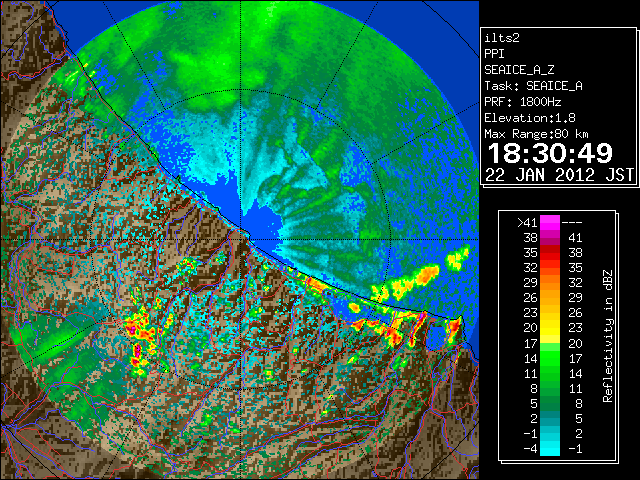The width and height of the screenshot is (640, 480).
Task: Click the "---" legend entry
Action: point(572,223)
